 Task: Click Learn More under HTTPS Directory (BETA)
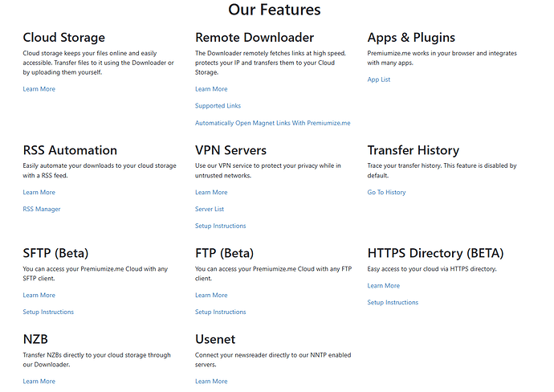(383, 286)
